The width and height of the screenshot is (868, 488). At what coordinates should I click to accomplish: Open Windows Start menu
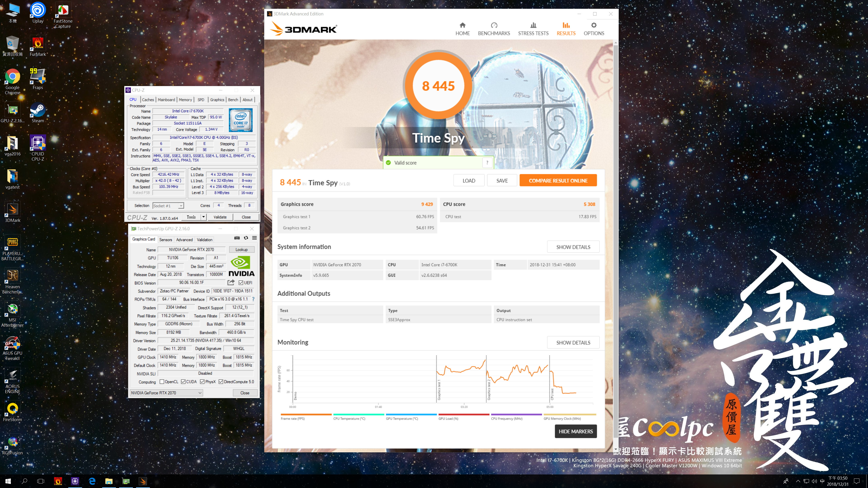(8, 481)
